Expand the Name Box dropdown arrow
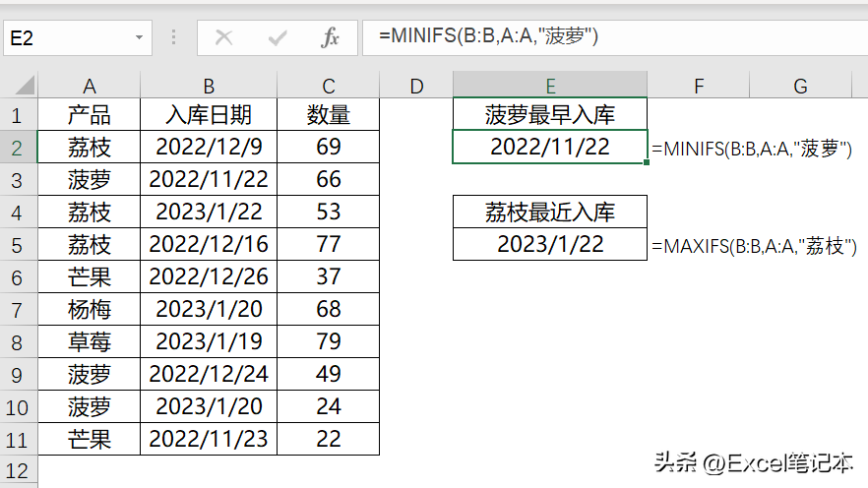The height and width of the screenshot is (488, 868). [x=139, y=37]
